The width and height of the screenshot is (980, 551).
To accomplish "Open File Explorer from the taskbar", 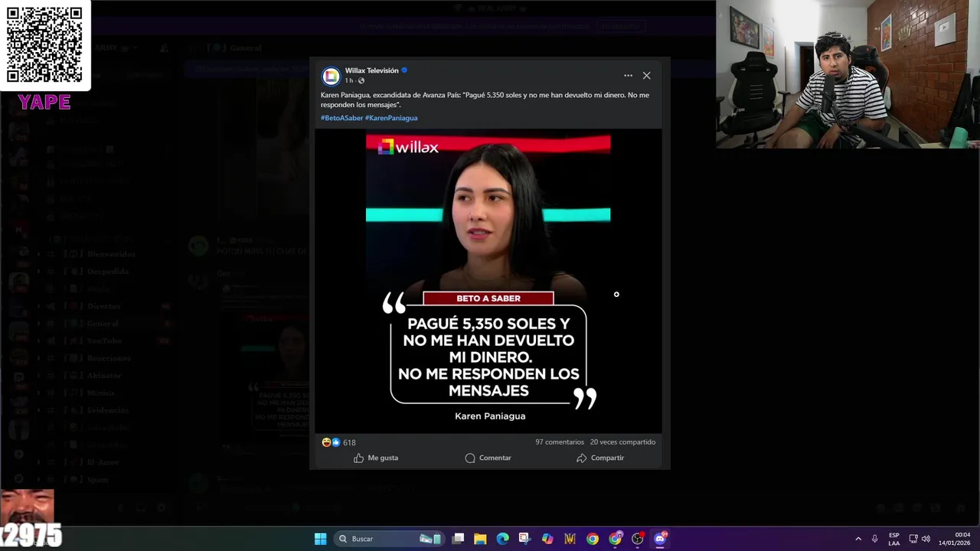I will point(480,539).
